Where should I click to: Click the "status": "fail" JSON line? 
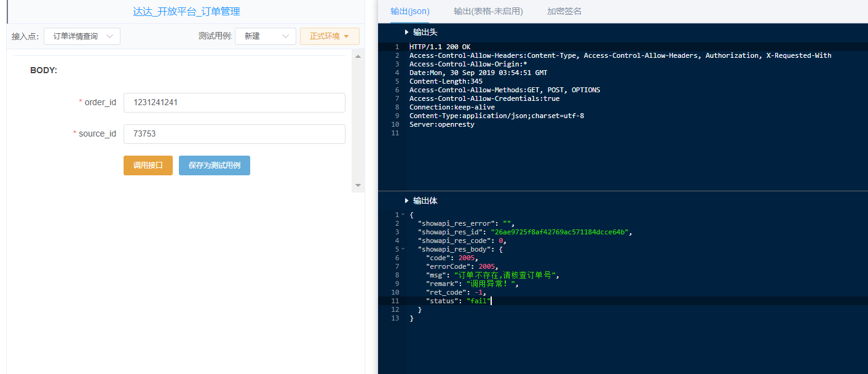pos(458,301)
